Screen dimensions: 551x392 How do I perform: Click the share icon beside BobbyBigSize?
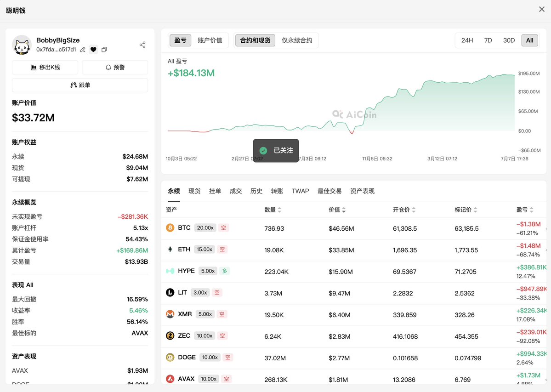click(142, 45)
